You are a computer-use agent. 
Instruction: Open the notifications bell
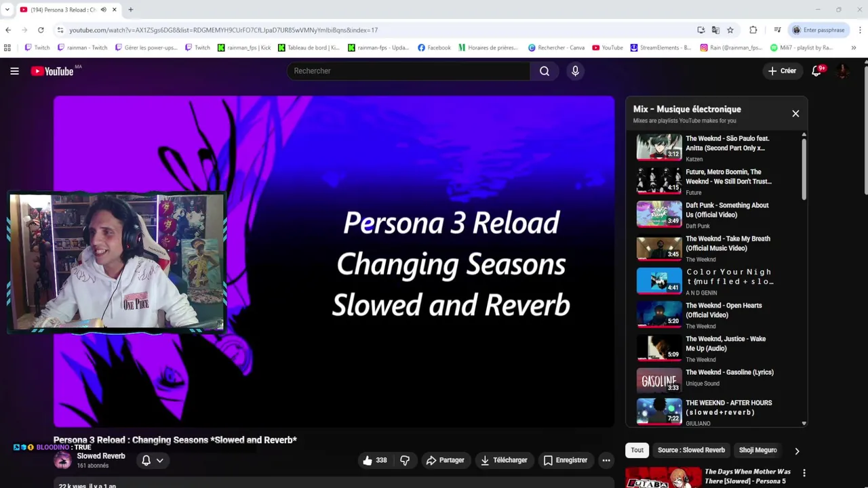click(x=816, y=70)
